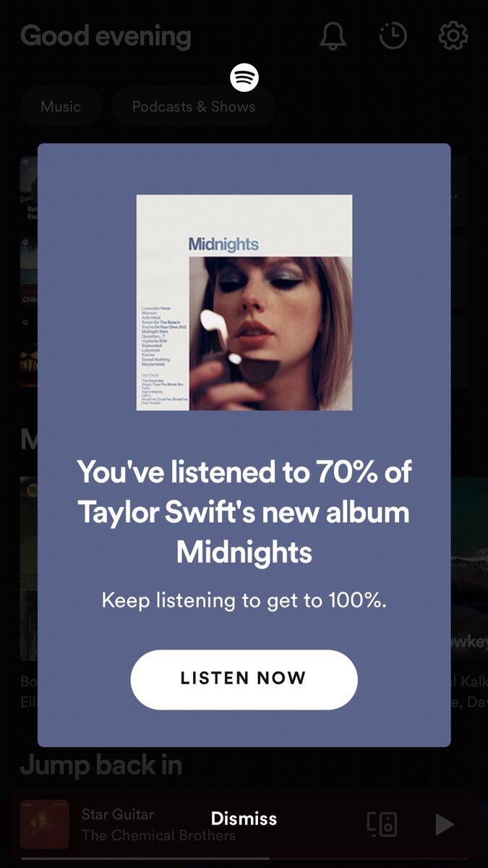Tap the Good evening greeting header
The width and height of the screenshot is (488, 868).
[106, 36]
